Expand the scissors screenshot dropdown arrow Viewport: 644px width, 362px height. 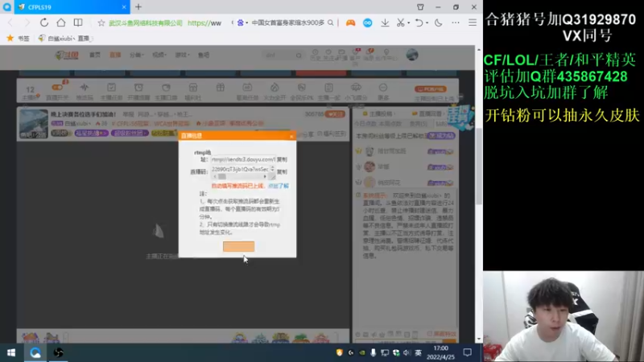(409, 23)
